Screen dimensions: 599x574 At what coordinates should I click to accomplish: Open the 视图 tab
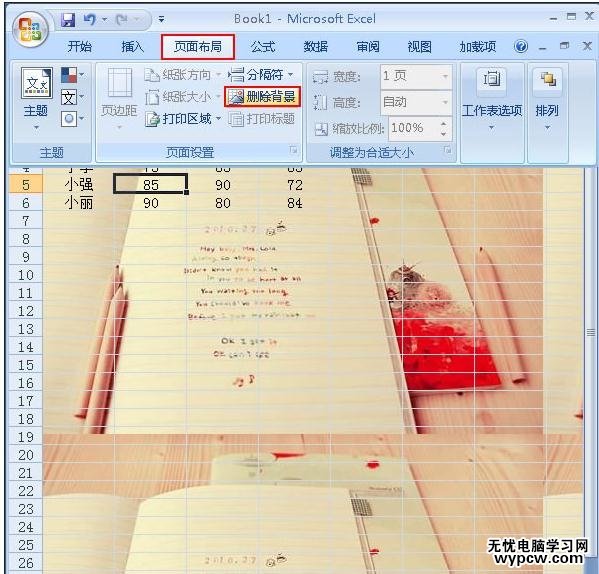tap(419, 47)
